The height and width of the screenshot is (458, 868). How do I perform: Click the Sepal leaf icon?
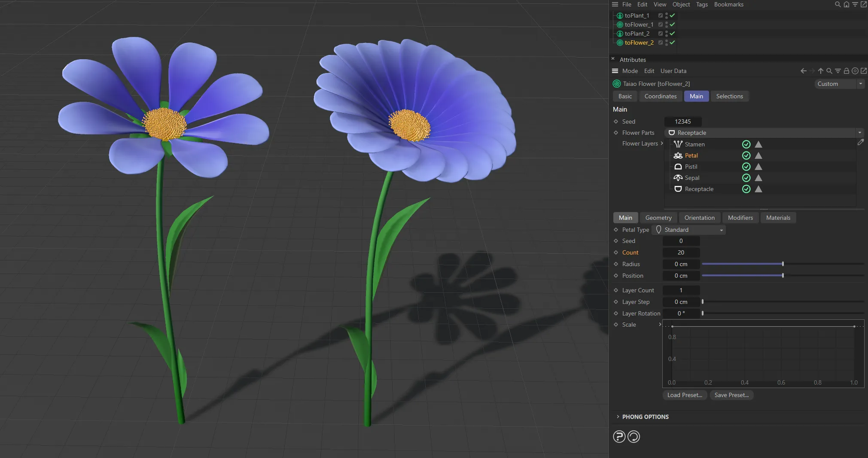679,178
